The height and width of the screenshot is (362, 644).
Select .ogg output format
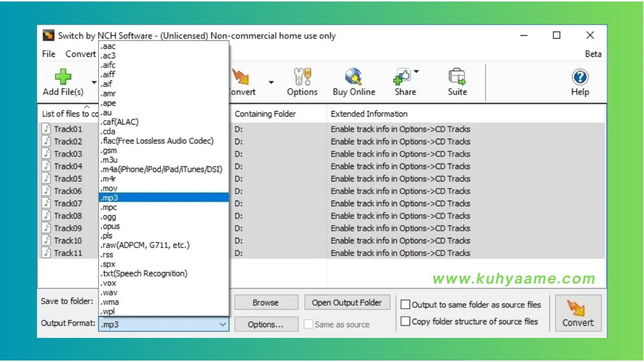pyautogui.click(x=164, y=217)
